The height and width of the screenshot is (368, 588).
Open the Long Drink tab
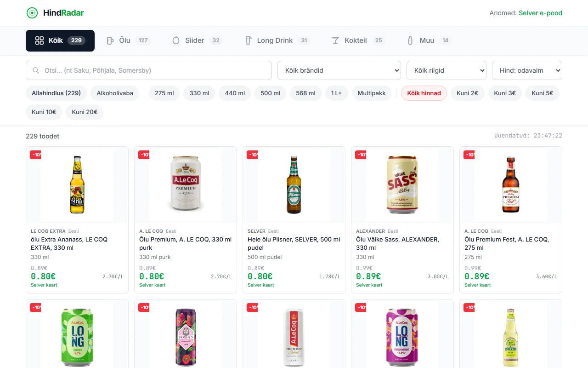tap(277, 40)
